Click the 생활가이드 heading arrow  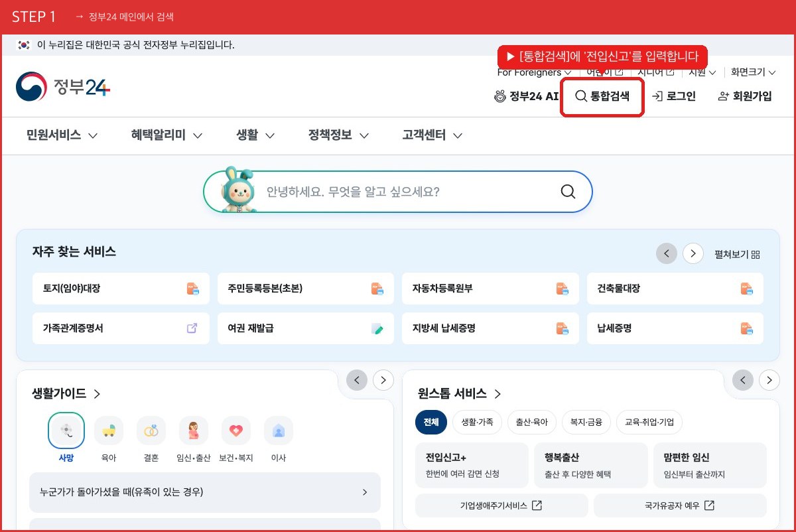tap(97, 394)
